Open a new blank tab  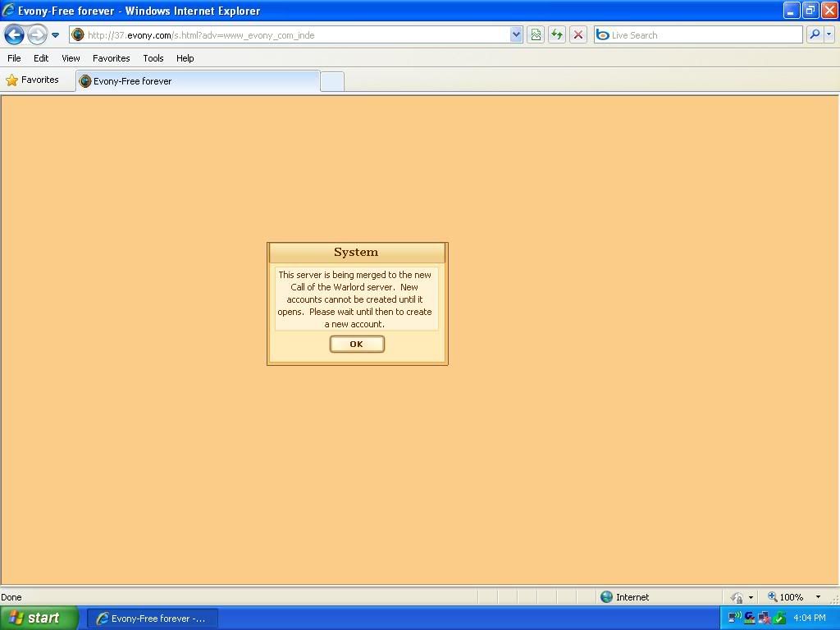332,81
